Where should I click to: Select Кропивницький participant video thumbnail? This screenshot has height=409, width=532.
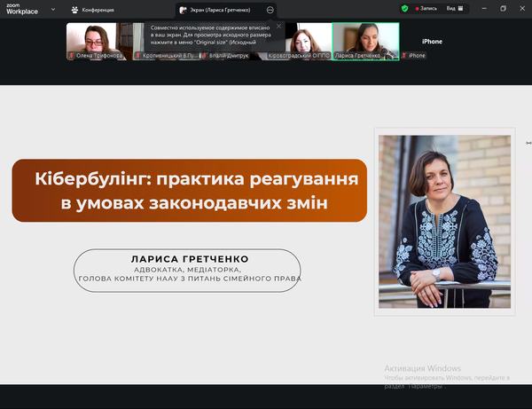tap(165, 40)
